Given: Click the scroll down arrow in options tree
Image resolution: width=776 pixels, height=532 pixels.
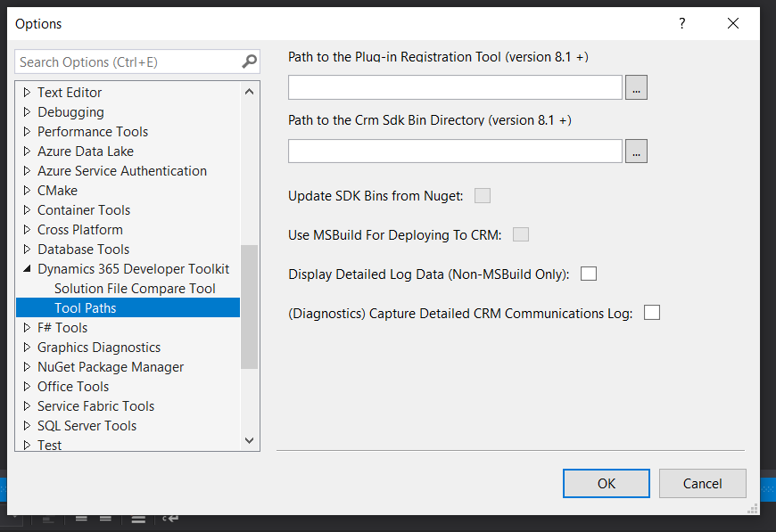Looking at the screenshot, I should click(x=250, y=440).
